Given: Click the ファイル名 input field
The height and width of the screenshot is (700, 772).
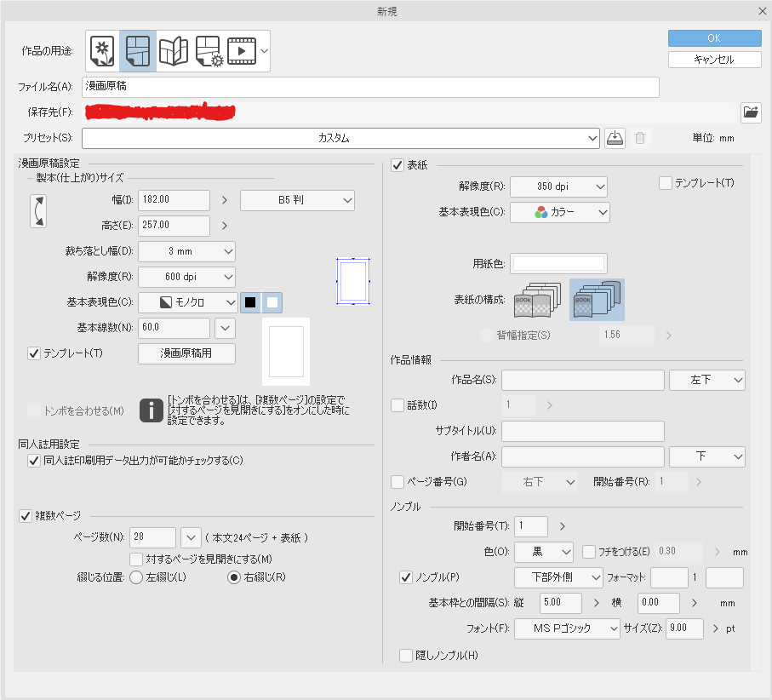Looking at the screenshot, I should 370,87.
